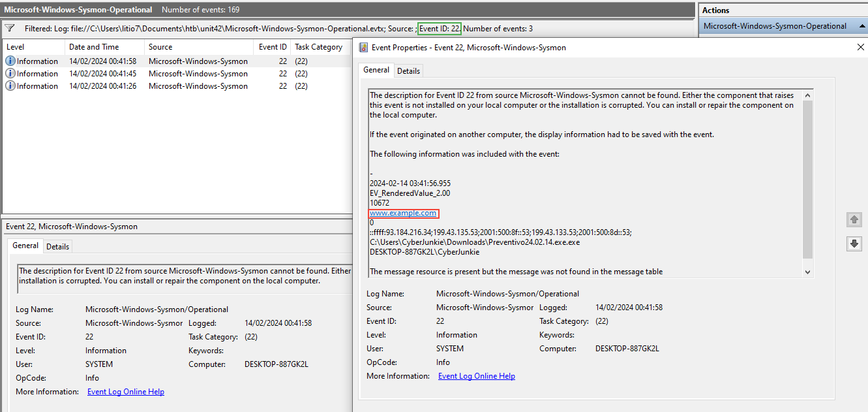The height and width of the screenshot is (412, 868).
Task: Click the OpCode value Info in dialog
Action: pos(443,362)
